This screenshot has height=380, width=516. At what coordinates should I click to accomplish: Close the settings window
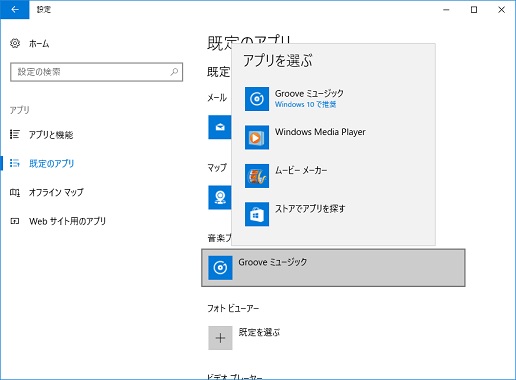click(501, 10)
